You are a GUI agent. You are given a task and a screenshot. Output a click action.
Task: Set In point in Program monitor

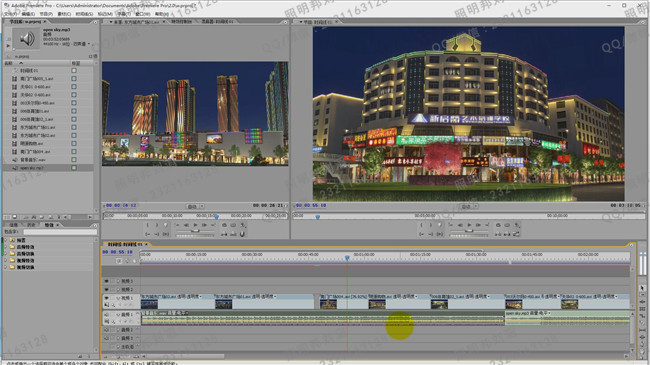[421, 225]
